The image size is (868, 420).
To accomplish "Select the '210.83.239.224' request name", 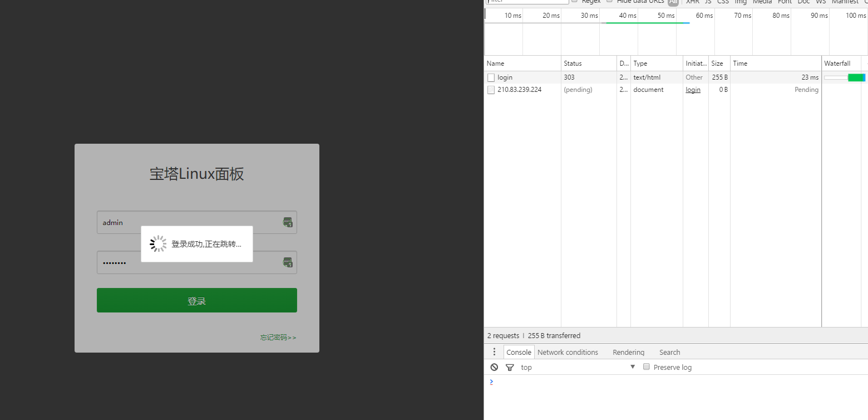I will [x=519, y=90].
